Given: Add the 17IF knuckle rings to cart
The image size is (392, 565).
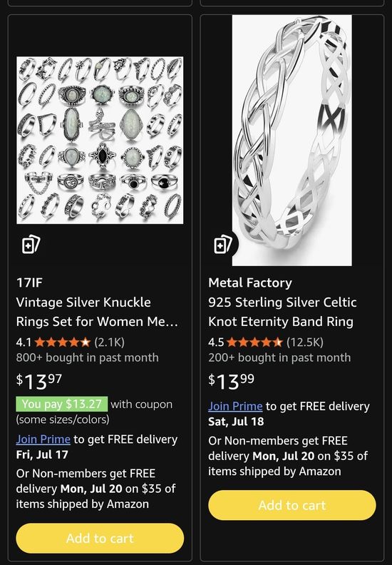Looking at the screenshot, I should pos(100,539).
